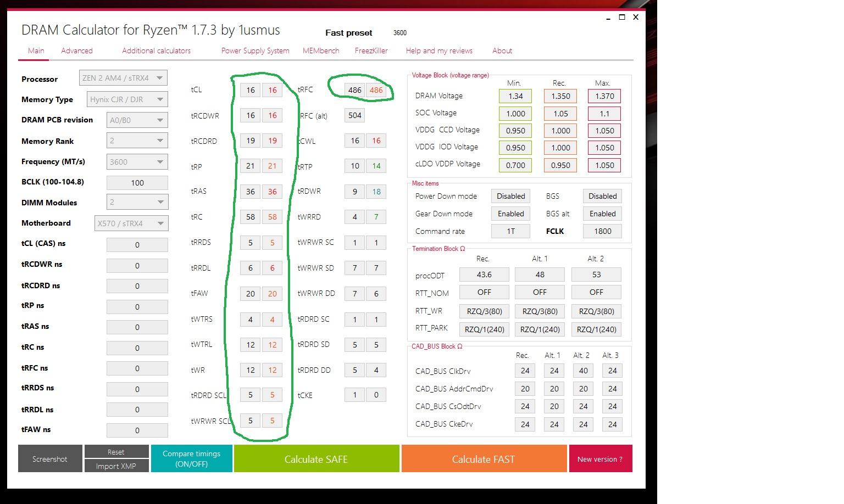Click Gear Down mode Enabled value
The height and width of the screenshot is (504, 844).
(x=511, y=214)
